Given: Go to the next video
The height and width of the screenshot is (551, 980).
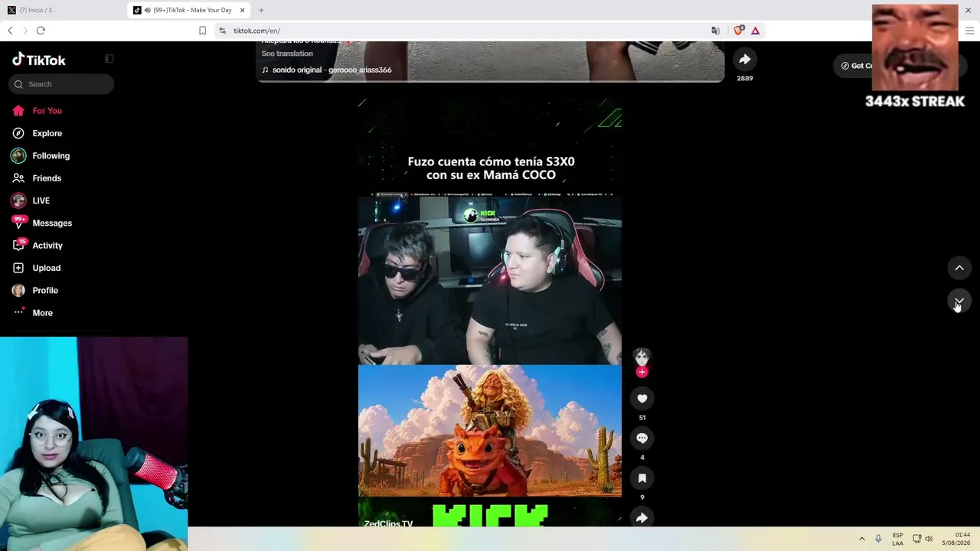Looking at the screenshot, I should [959, 300].
